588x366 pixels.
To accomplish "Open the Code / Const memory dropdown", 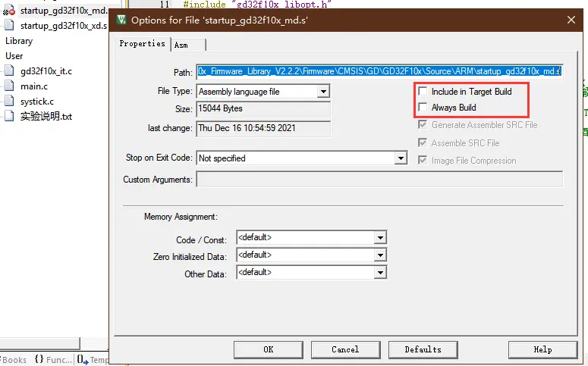I will (x=380, y=237).
